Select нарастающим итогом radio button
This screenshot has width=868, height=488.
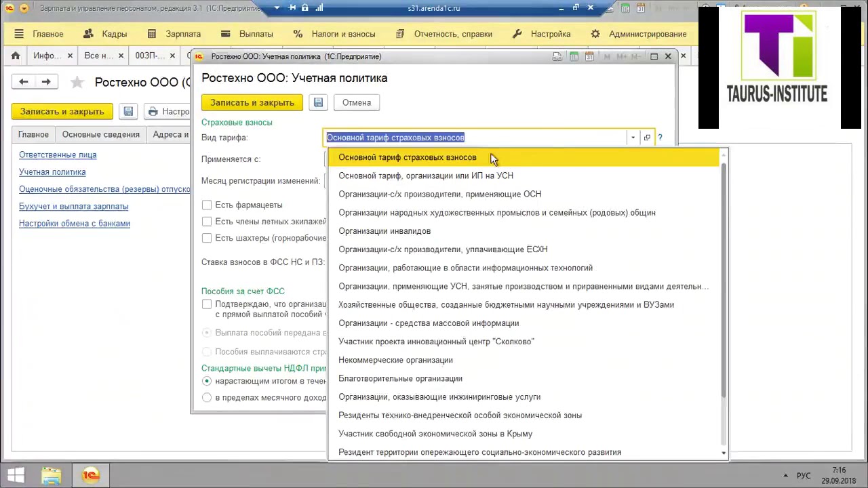(x=207, y=381)
